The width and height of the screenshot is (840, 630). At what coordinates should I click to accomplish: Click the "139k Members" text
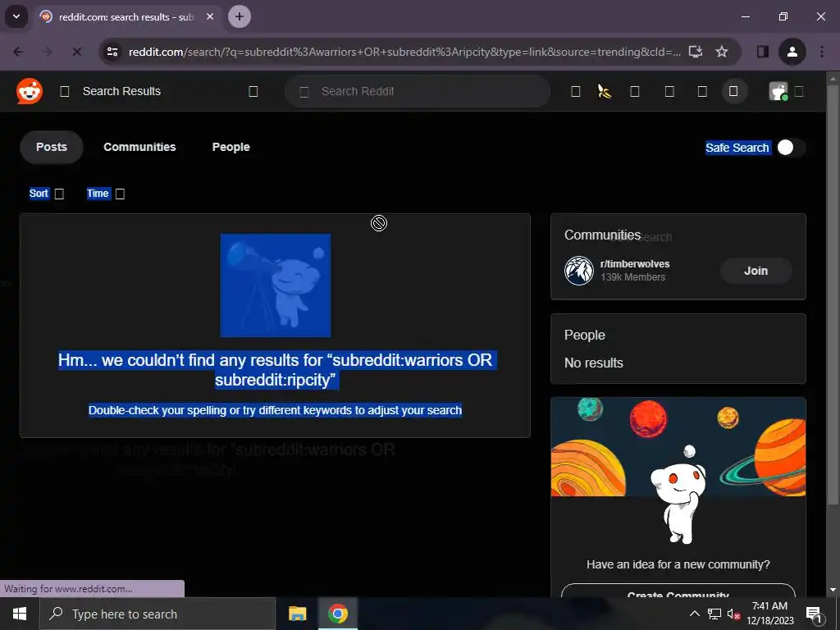tap(632, 277)
